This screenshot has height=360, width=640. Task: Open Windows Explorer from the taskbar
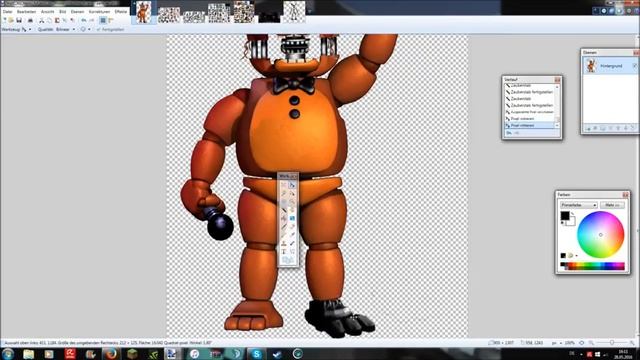tap(28, 354)
